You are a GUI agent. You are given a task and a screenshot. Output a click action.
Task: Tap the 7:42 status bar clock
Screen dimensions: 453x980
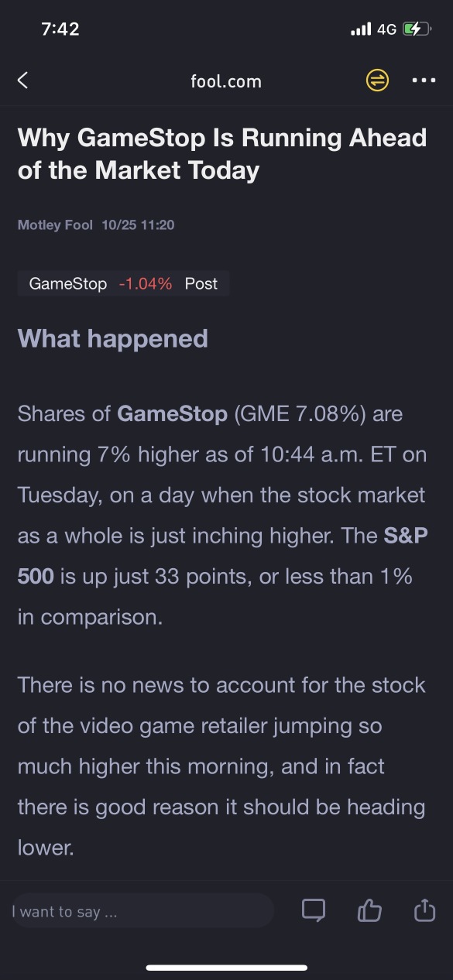pyautogui.click(x=60, y=29)
